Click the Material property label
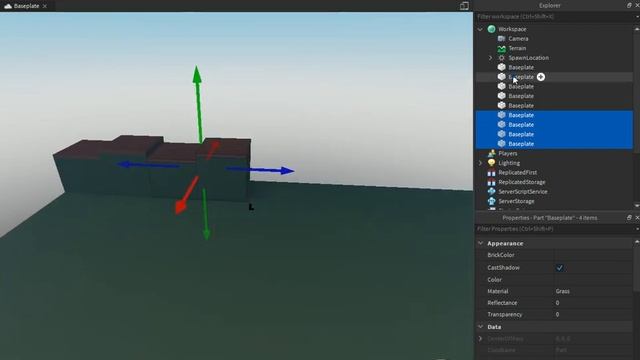The image size is (640, 360). [x=498, y=291]
